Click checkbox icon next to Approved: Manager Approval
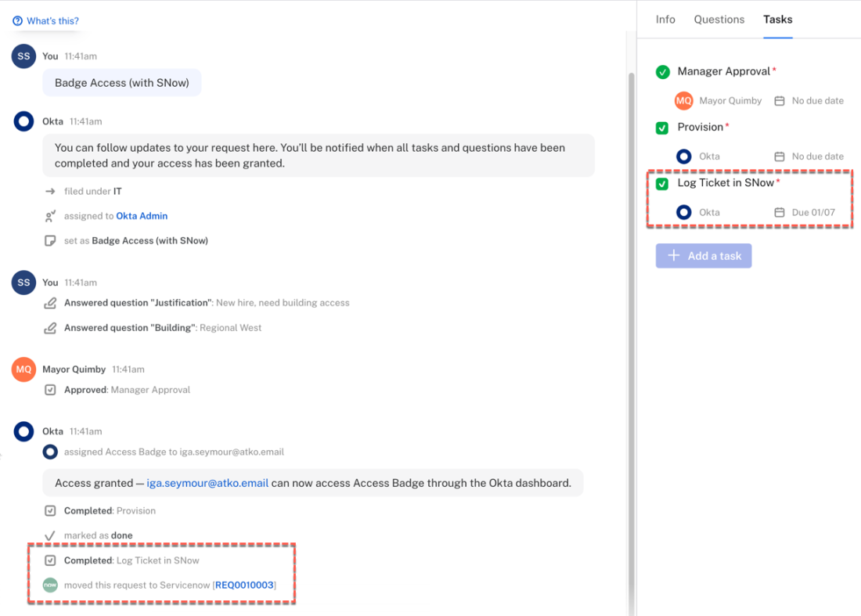This screenshot has width=861, height=616. 50,390
